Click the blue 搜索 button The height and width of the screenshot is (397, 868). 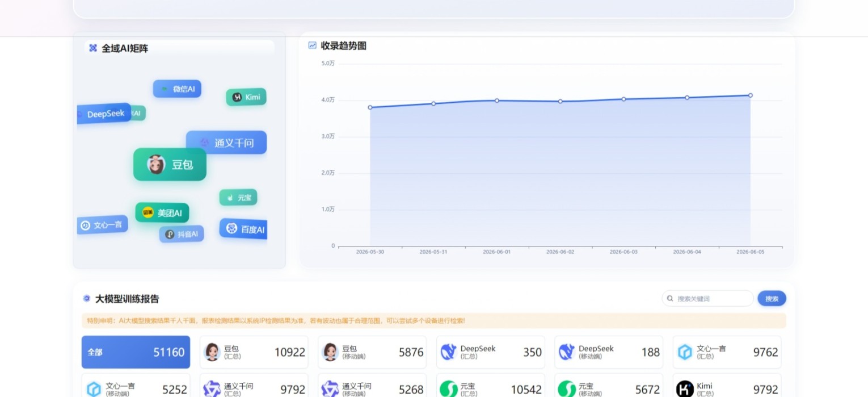point(772,298)
